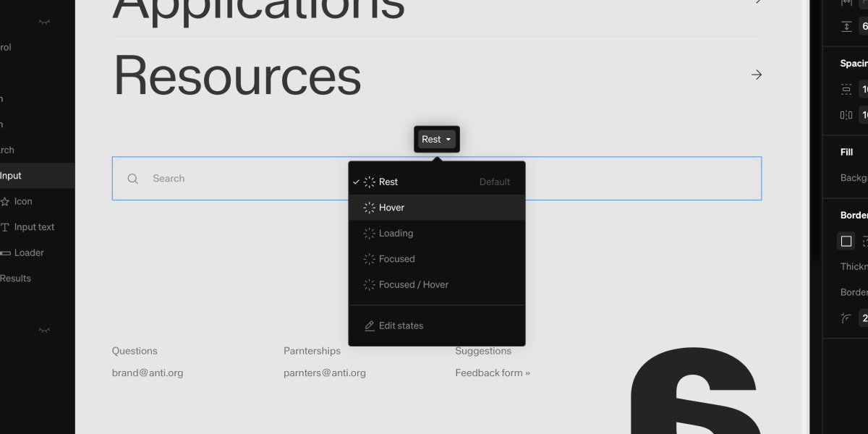
Task: Click the corner radius icon in Border section
Action: coord(846,318)
